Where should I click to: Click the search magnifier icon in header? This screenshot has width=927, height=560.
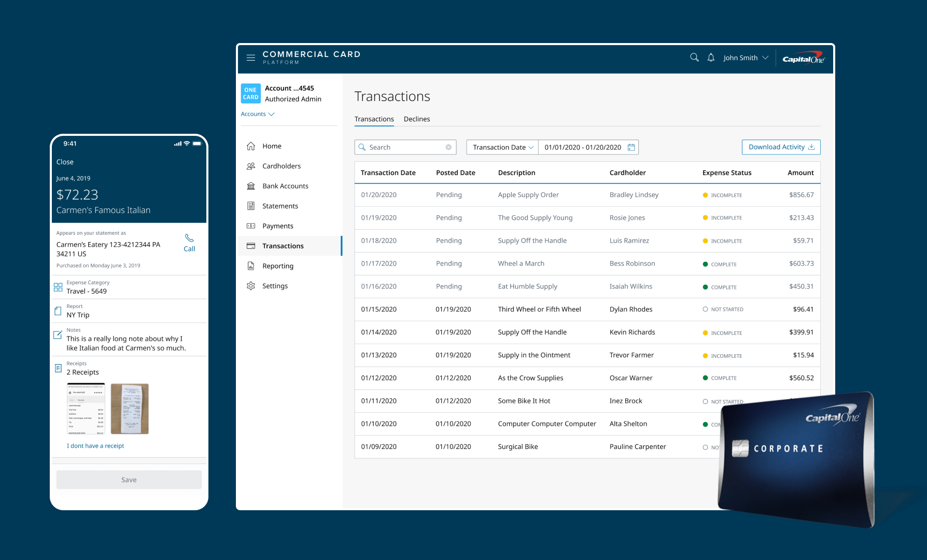[x=694, y=58]
